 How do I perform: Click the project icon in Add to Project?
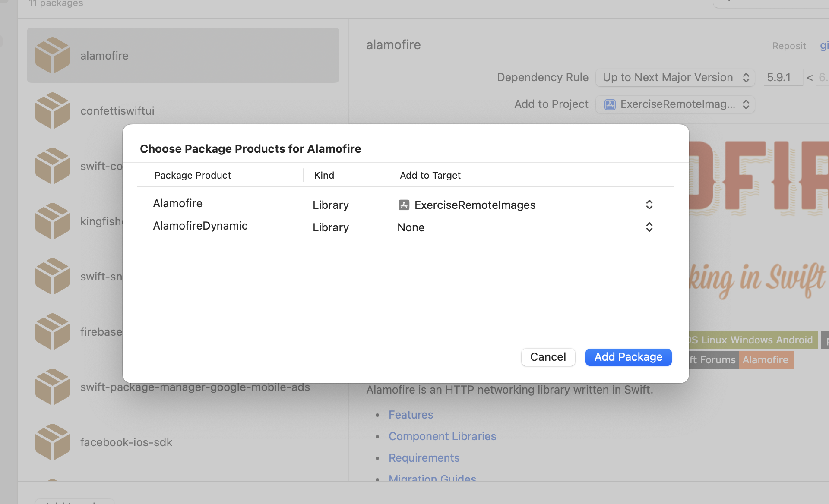pyautogui.click(x=610, y=104)
